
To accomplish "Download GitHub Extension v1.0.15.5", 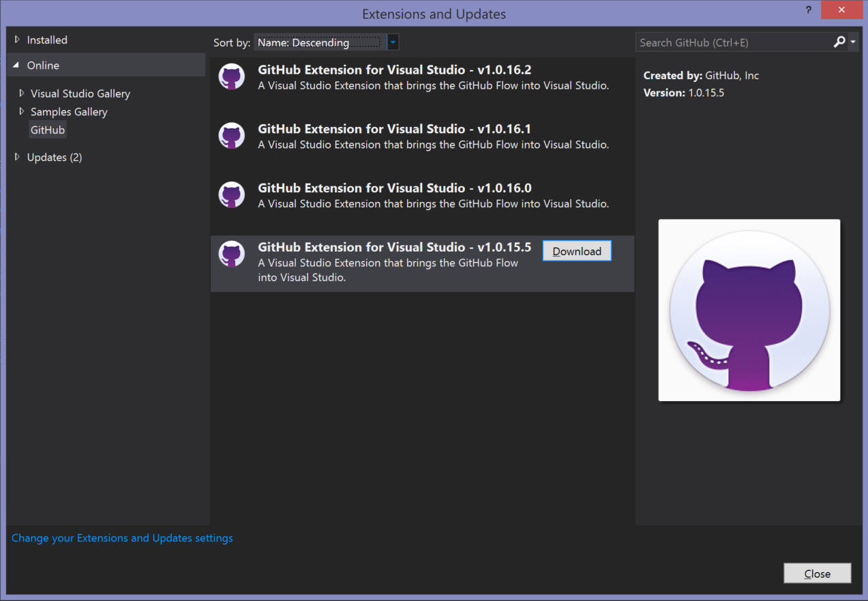I will pyautogui.click(x=577, y=251).
